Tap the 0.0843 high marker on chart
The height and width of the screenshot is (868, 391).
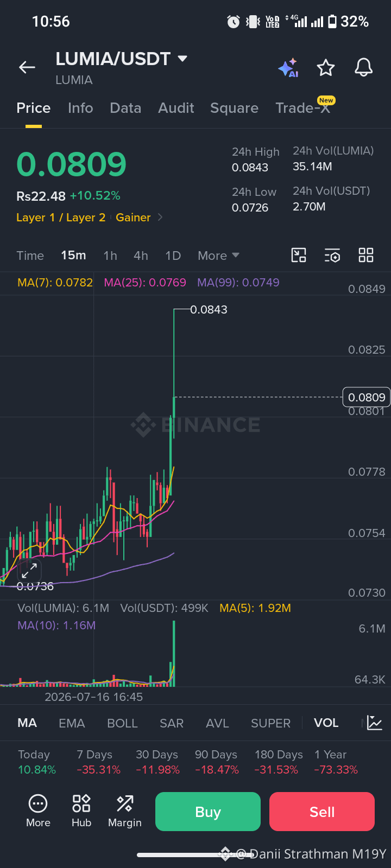click(x=209, y=310)
